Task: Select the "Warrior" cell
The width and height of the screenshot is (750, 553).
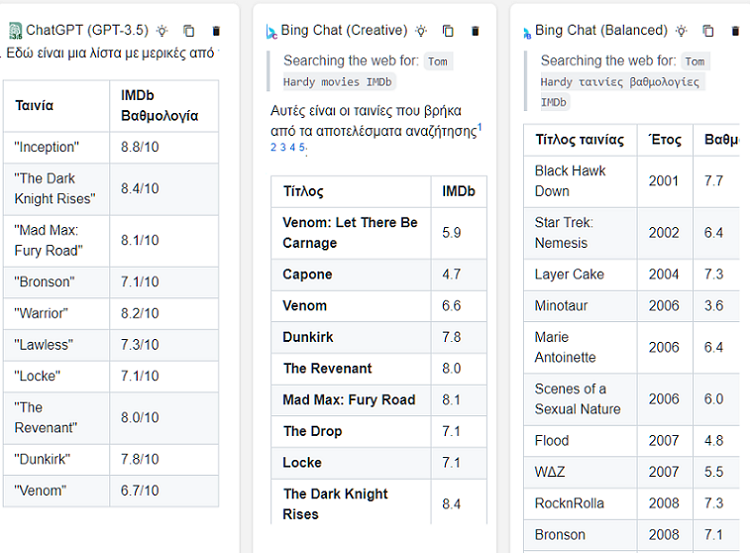Action: tap(56, 314)
